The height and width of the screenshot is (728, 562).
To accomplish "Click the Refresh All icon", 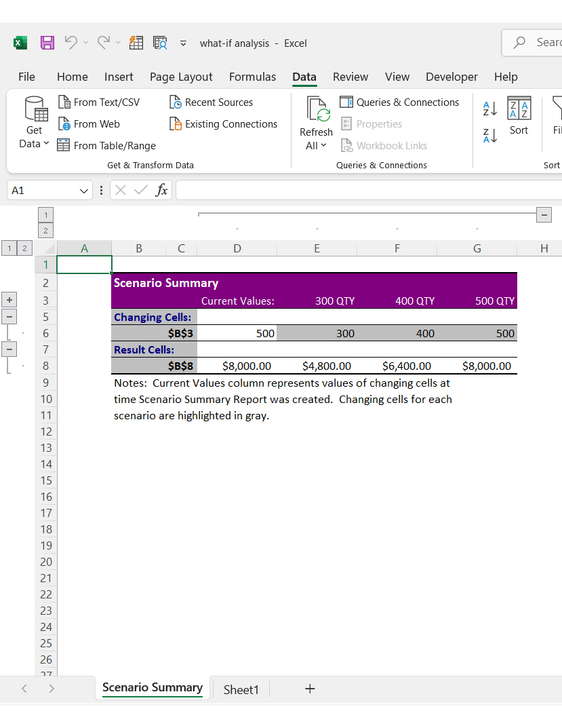I will 317,109.
